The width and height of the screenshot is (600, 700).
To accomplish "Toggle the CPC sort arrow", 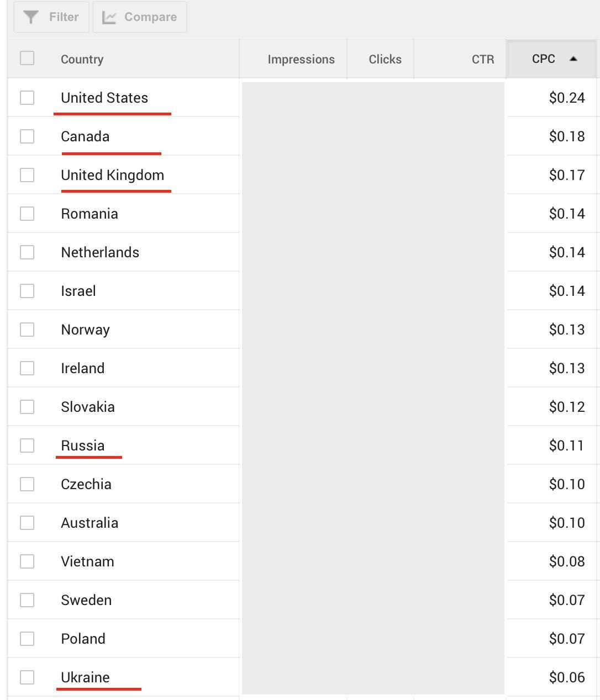I will point(573,59).
